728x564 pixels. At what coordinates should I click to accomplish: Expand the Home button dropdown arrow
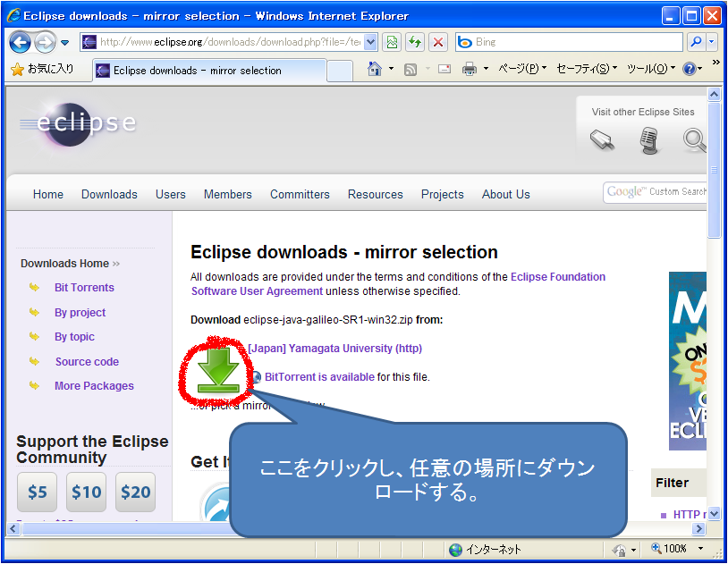click(x=392, y=69)
